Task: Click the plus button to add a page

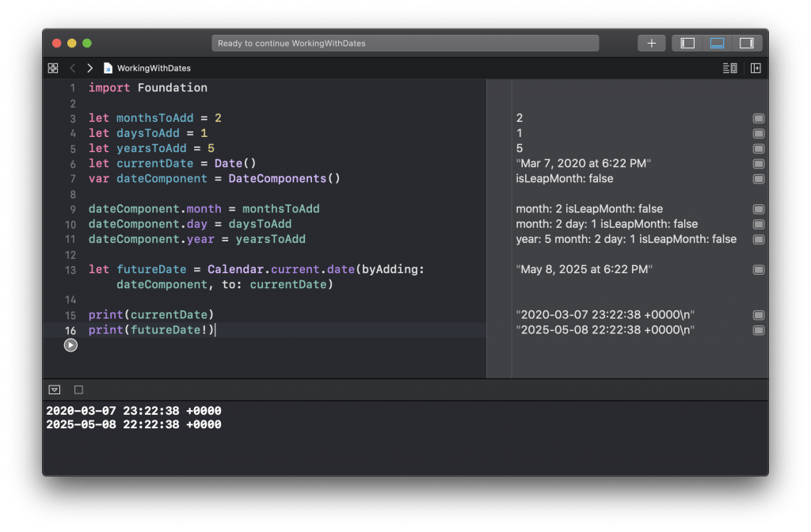Action: pos(651,44)
